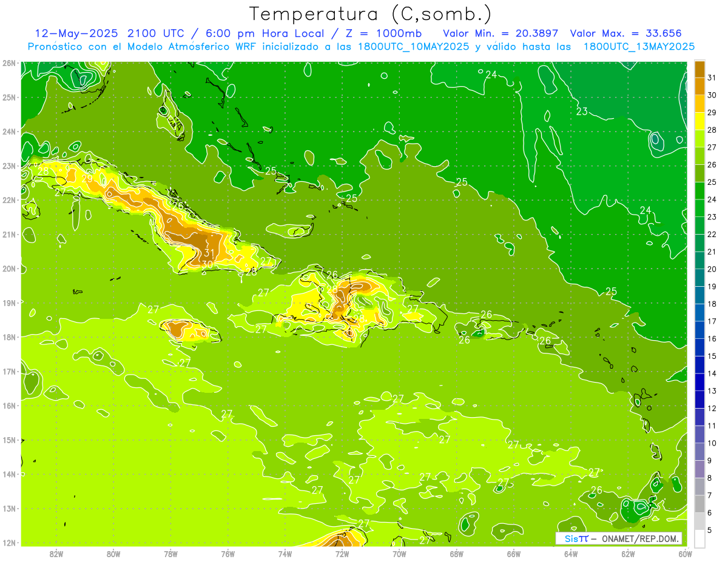Click the valid-until time '1800UTC_13MAY2025'
The width and height of the screenshot is (728, 562).
click(x=639, y=46)
